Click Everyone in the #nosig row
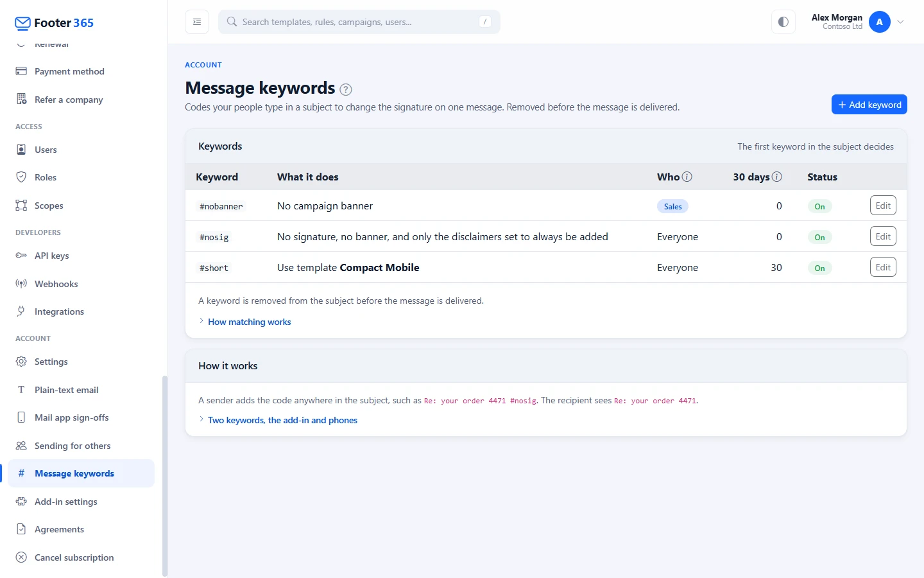924x578 pixels. [x=678, y=237]
